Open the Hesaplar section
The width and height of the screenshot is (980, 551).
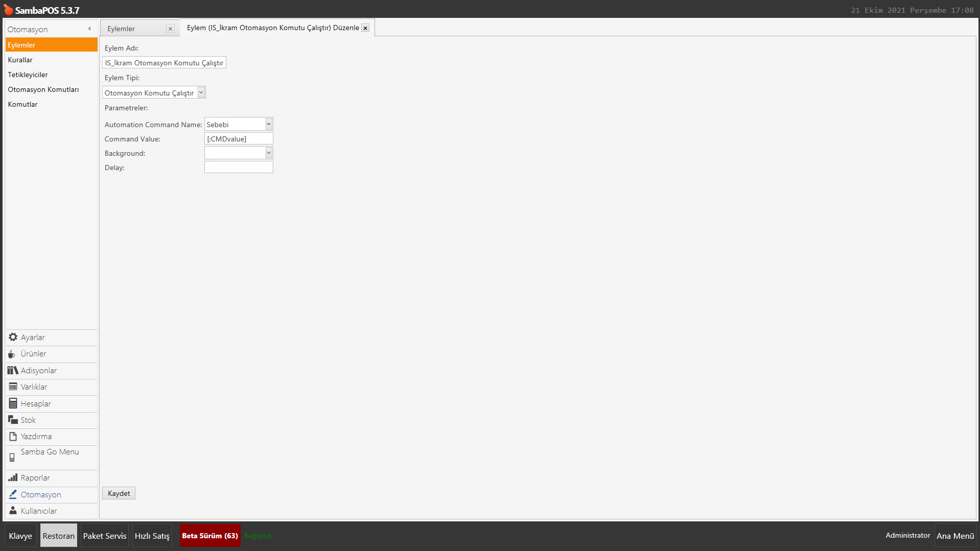click(x=52, y=403)
